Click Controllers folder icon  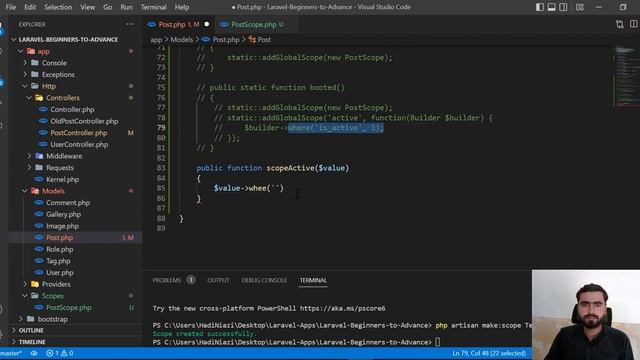[39, 98]
